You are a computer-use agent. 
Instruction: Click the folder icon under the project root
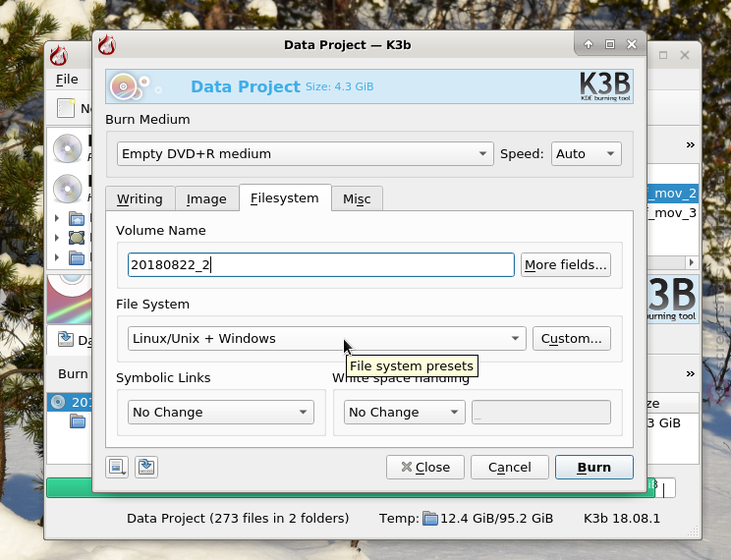click(78, 422)
